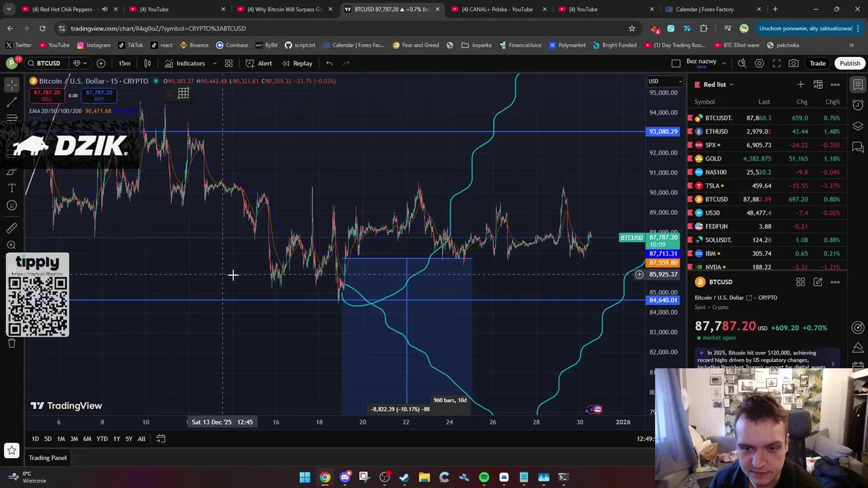Screen dimensions: 868x488
Task: Open the Trading Panel tab
Action: tap(47, 457)
